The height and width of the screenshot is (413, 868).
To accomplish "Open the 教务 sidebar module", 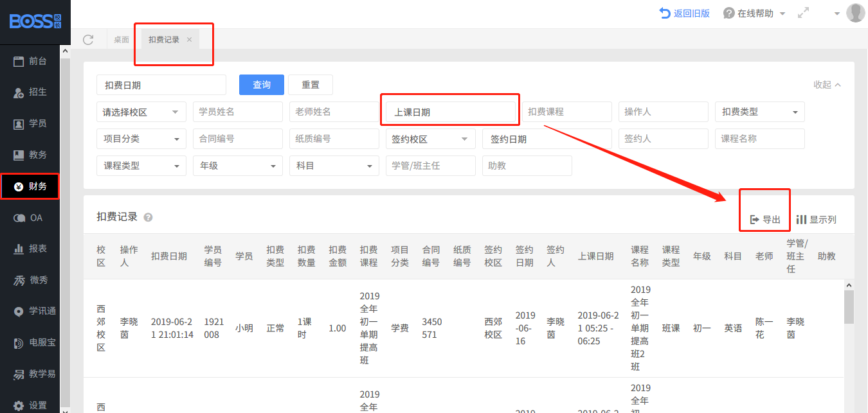I will [30, 155].
